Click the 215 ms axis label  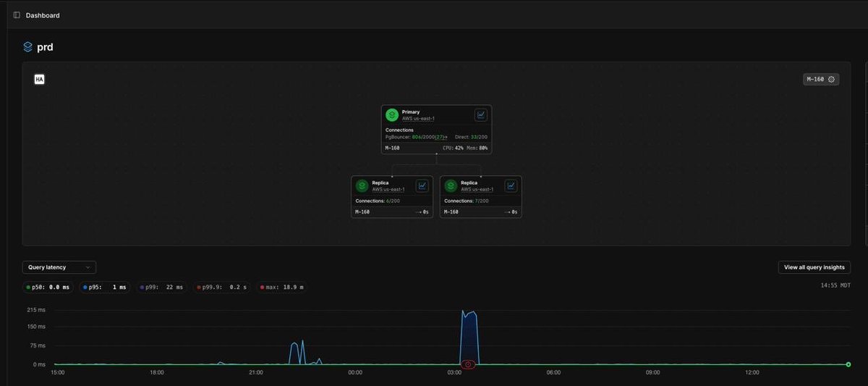pyautogui.click(x=36, y=310)
